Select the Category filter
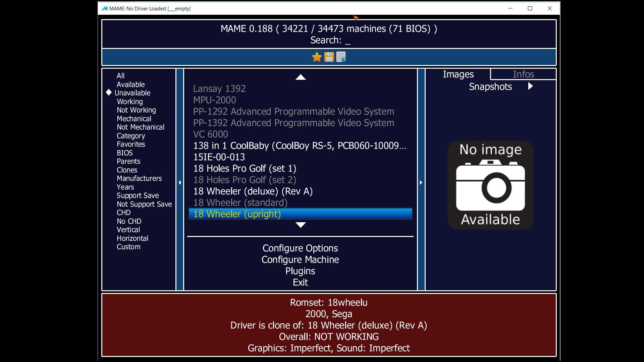Viewport: 644px width, 362px height. pos(131,136)
